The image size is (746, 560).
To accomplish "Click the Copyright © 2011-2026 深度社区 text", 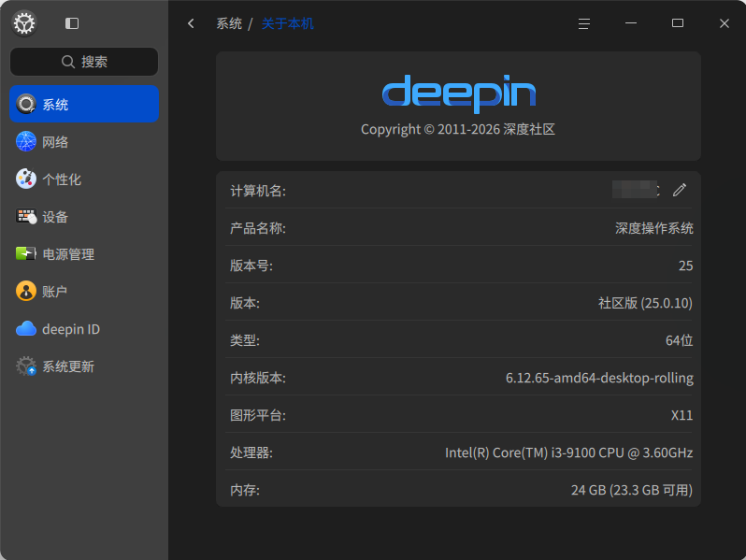I will click(458, 129).
